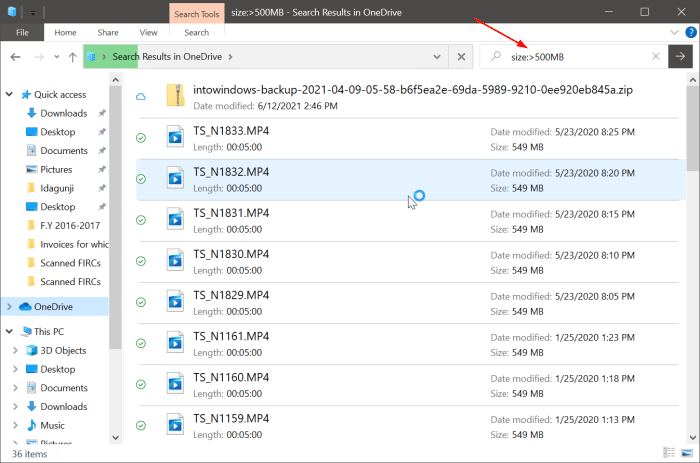Click the synced checkmark icon for TS_N1161.MP4
The height and width of the screenshot is (463, 700).
click(x=141, y=343)
